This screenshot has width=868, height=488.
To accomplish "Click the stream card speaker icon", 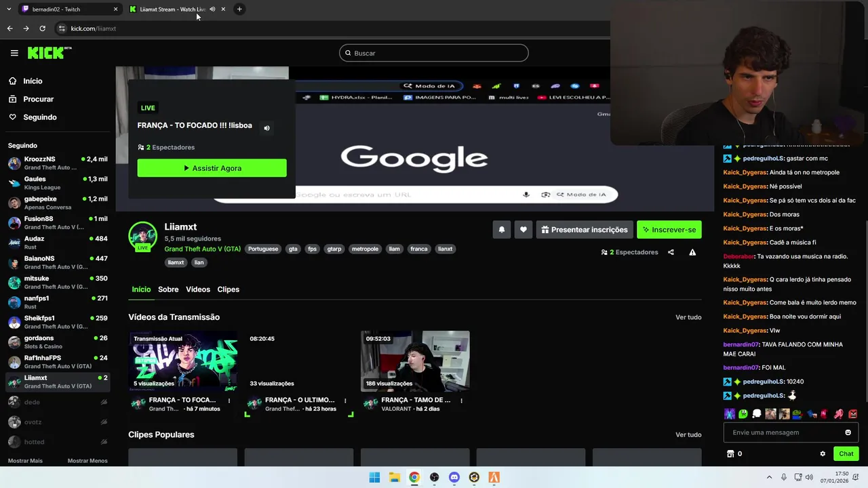I will click(267, 127).
